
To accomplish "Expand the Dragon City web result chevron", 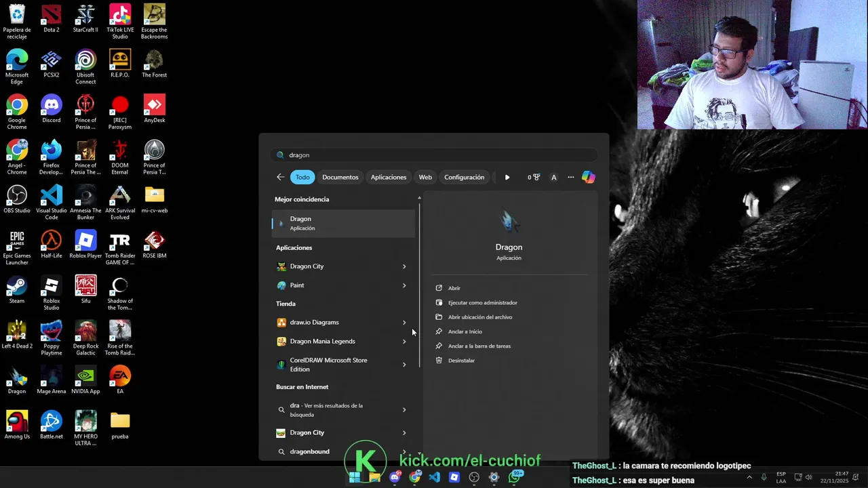I will coord(404,432).
